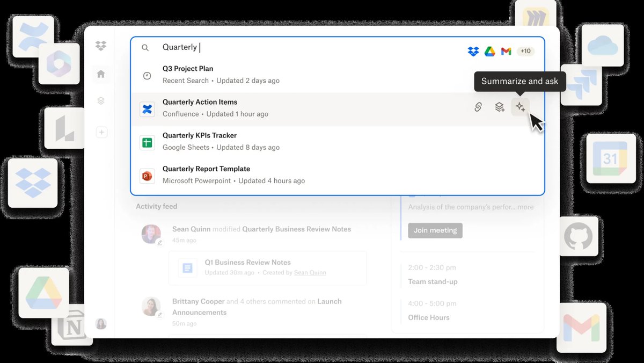Filter search by Gmail icon
This screenshot has height=363, width=644.
point(506,52)
